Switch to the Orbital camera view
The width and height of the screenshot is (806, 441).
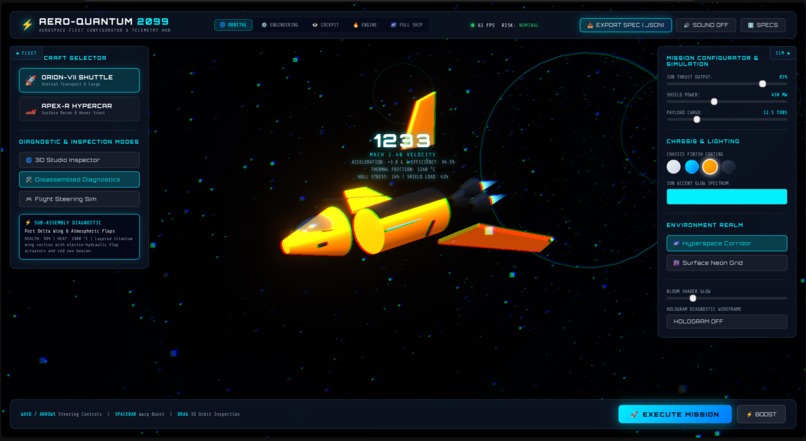pos(233,25)
